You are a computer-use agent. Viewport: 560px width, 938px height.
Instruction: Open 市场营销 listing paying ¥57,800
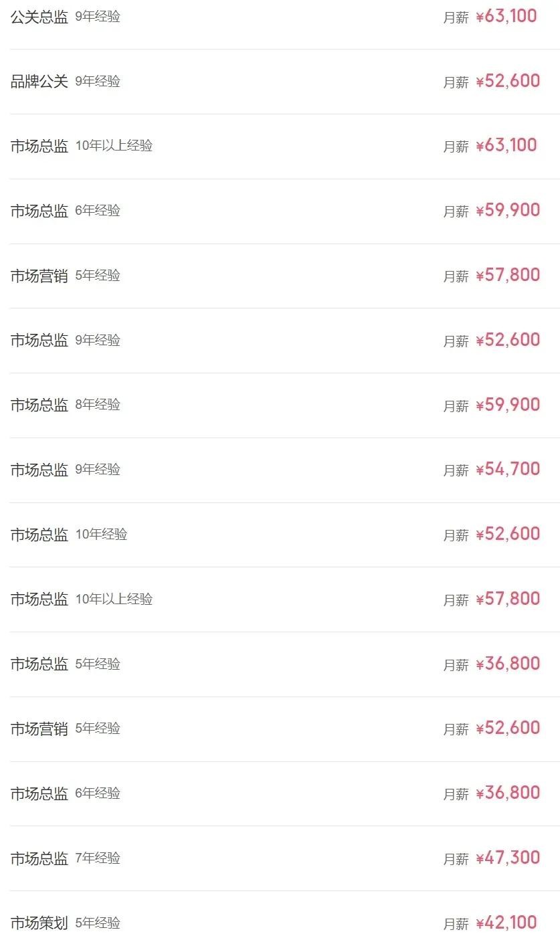pyautogui.click(x=39, y=276)
